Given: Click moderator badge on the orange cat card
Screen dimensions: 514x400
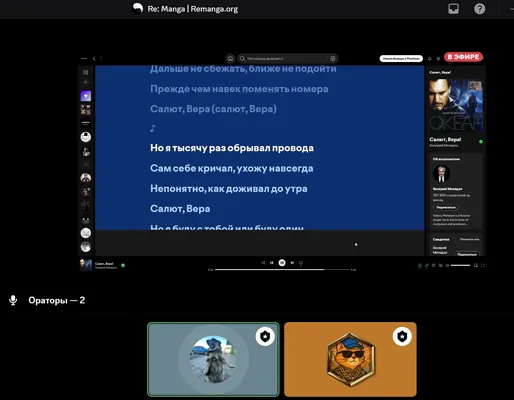Looking at the screenshot, I should (402, 336).
